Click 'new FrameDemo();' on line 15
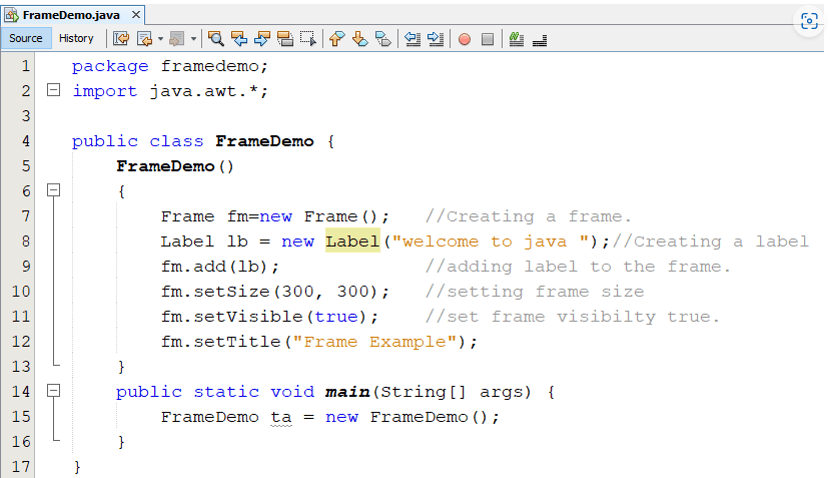 [x=412, y=417]
